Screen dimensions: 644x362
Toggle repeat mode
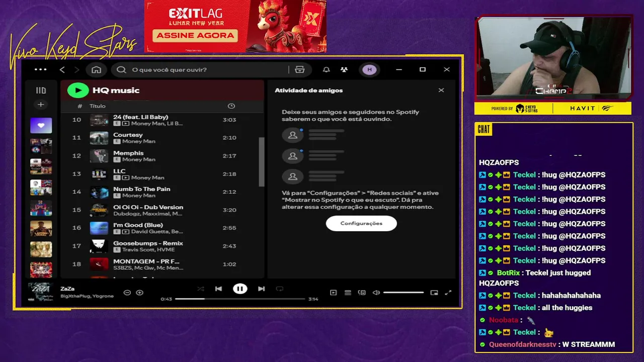(x=279, y=289)
